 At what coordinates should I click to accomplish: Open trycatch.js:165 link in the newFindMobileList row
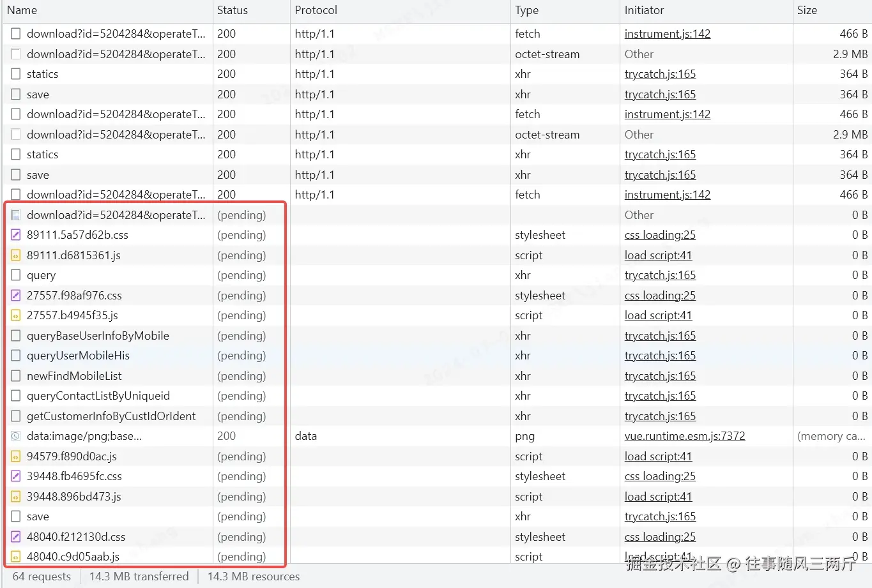point(660,376)
